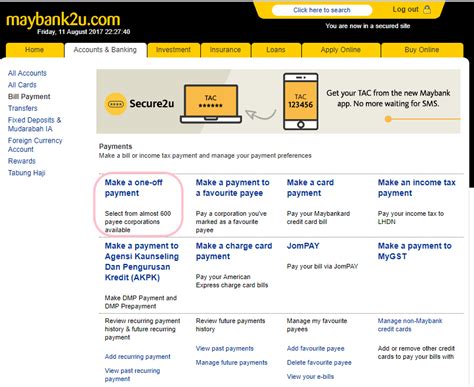This screenshot has height=387, width=474.
Task: Open Fixed Deposits & Mudarabah IA
Action: coord(35,124)
